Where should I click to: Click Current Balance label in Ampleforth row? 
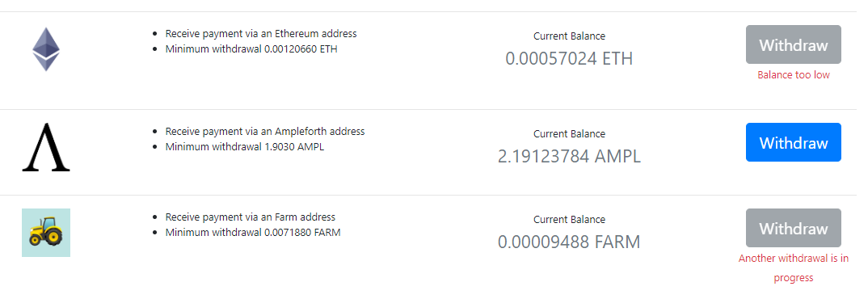click(569, 134)
